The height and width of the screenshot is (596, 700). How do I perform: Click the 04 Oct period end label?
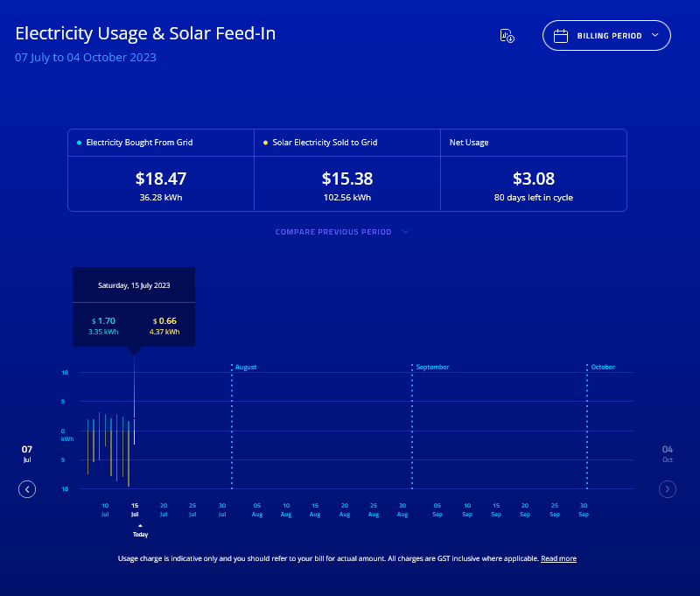pyautogui.click(x=668, y=453)
